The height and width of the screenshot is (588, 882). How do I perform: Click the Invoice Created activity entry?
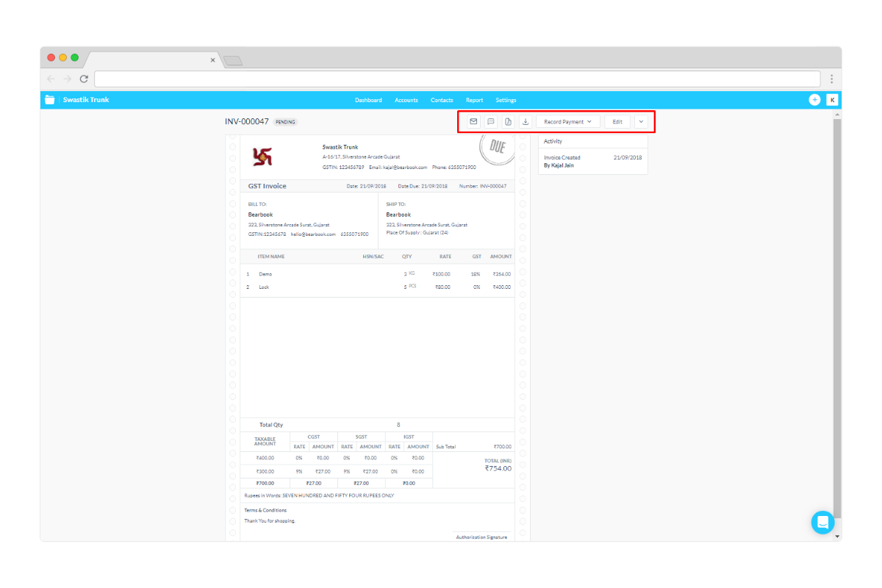tap(562, 157)
